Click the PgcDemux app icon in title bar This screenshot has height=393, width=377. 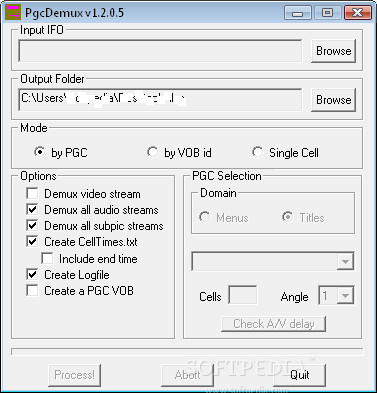[x=13, y=12]
